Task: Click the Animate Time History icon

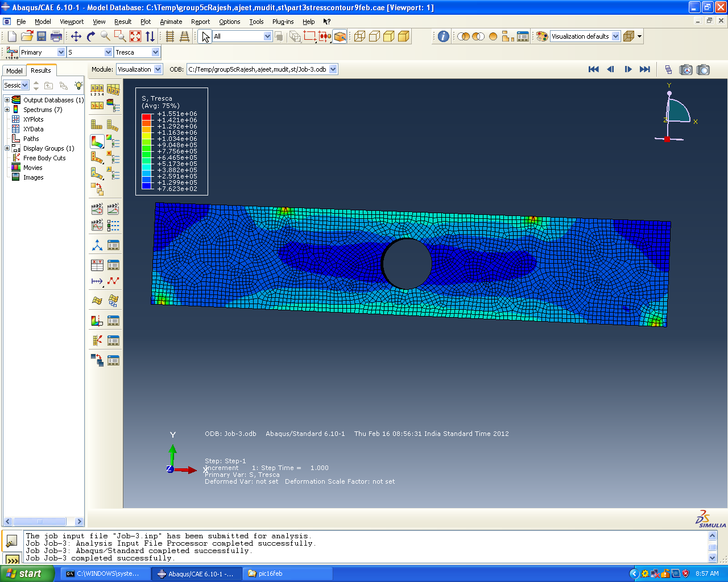Action: coord(113,209)
